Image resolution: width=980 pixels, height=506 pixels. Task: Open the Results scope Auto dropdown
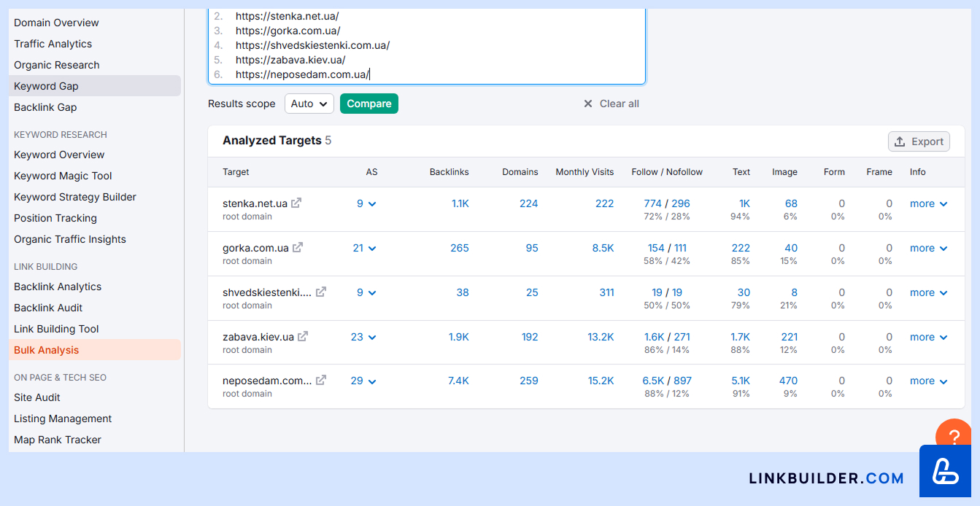tap(309, 104)
